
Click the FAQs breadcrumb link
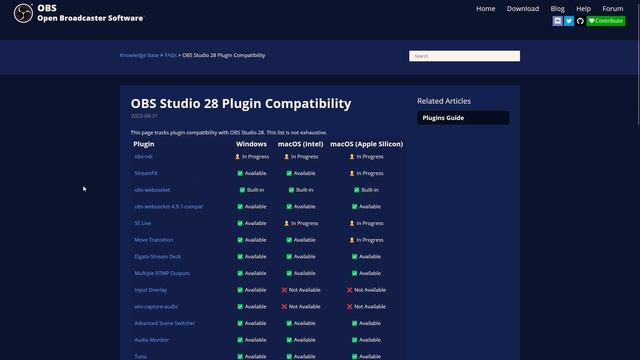coord(170,55)
